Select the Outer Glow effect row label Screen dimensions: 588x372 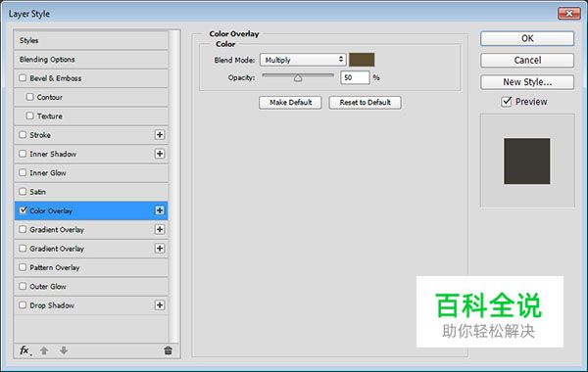click(x=48, y=287)
